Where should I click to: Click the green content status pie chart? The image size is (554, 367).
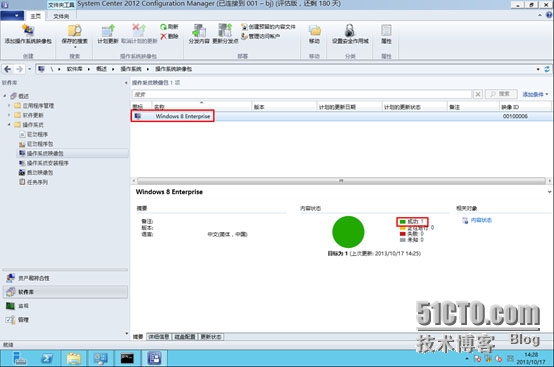click(x=348, y=232)
